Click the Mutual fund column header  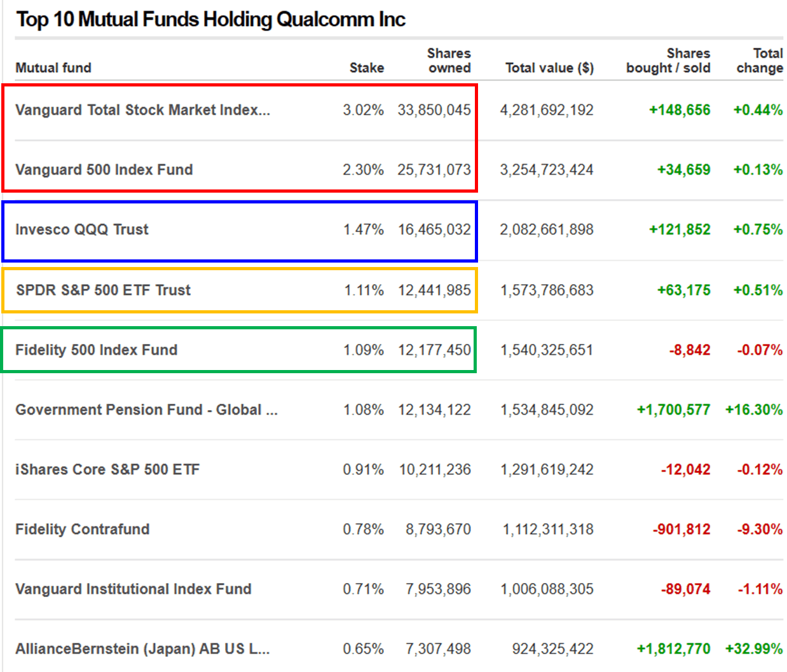click(x=53, y=67)
